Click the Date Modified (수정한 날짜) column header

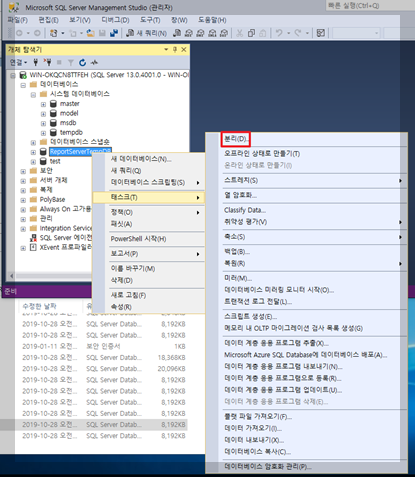pyautogui.click(x=39, y=306)
